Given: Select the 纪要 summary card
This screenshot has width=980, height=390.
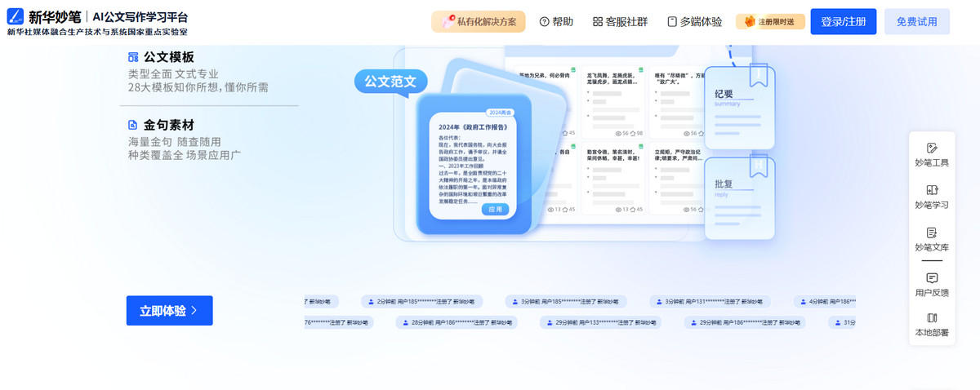Looking at the screenshot, I should click(739, 108).
